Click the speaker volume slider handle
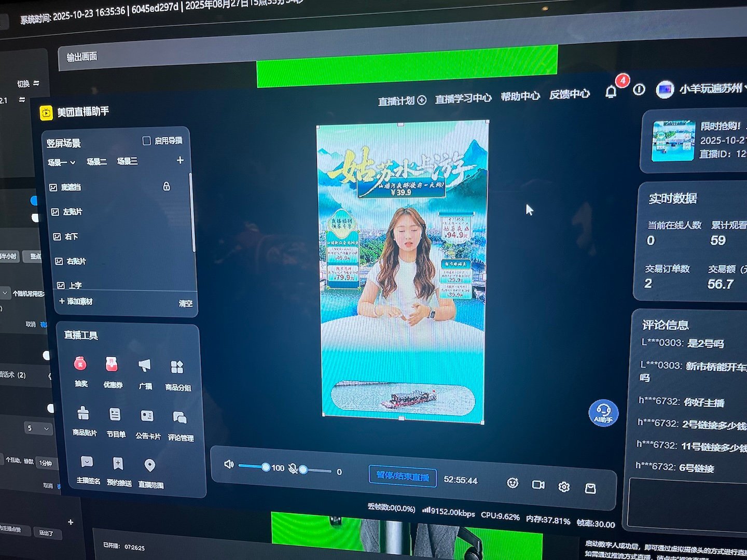The height and width of the screenshot is (560, 747). pos(266,467)
